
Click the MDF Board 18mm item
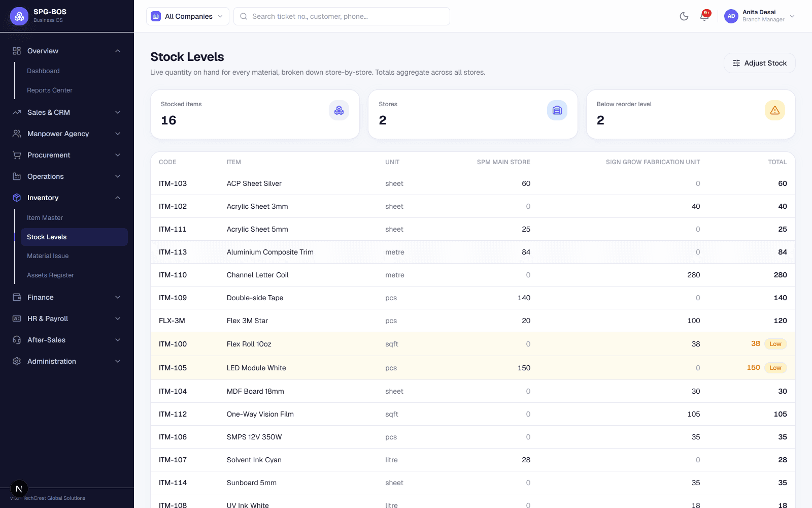point(255,391)
